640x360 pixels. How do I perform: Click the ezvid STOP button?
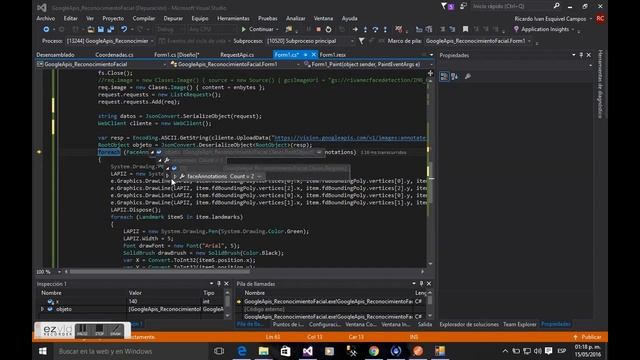click(x=99, y=331)
